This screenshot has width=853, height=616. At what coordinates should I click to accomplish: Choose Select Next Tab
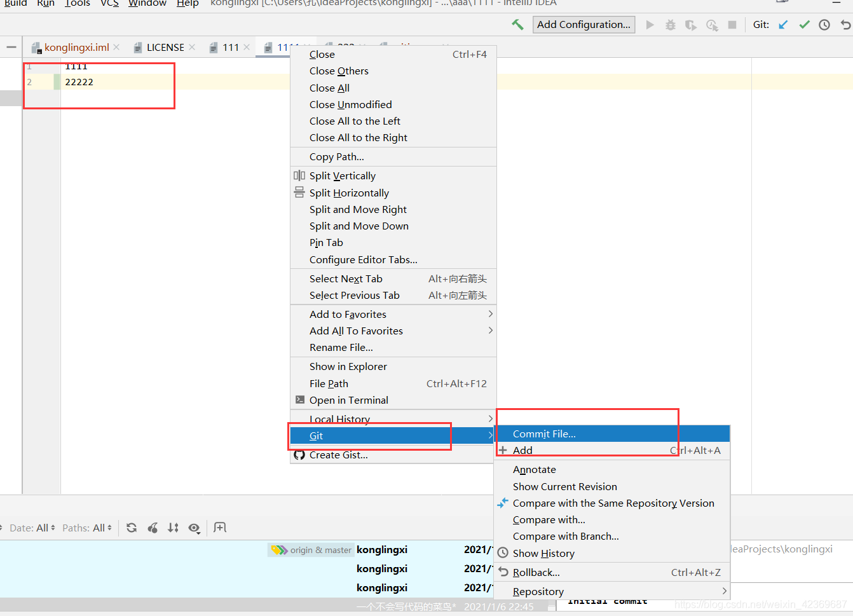tap(393, 278)
